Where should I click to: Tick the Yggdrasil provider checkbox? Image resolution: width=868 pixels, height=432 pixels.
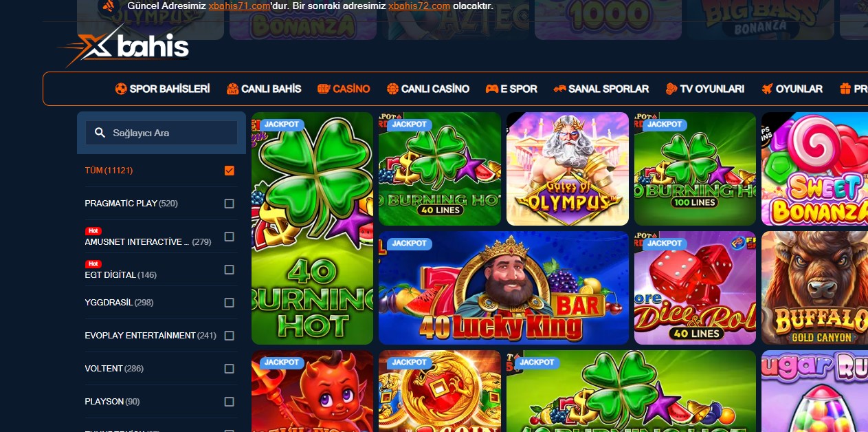coord(230,303)
